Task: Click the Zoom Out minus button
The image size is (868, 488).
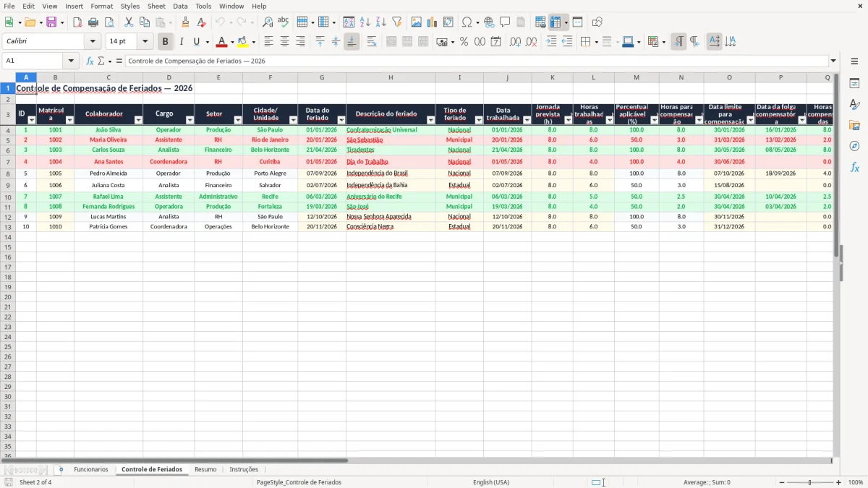Action: pyautogui.click(x=782, y=482)
